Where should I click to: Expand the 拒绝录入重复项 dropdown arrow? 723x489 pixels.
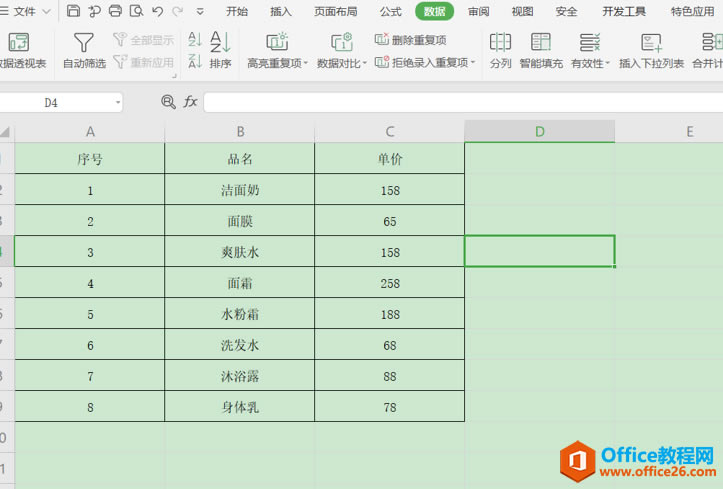(x=473, y=62)
